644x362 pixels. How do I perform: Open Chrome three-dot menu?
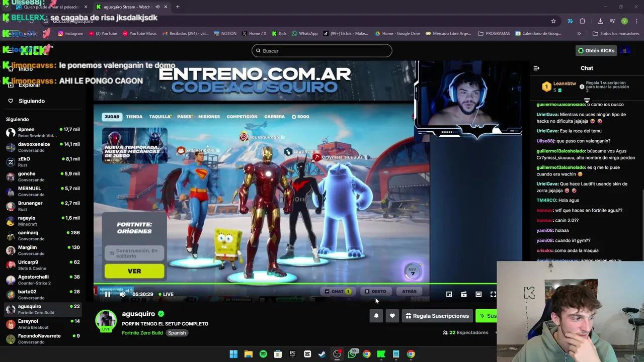(637, 21)
